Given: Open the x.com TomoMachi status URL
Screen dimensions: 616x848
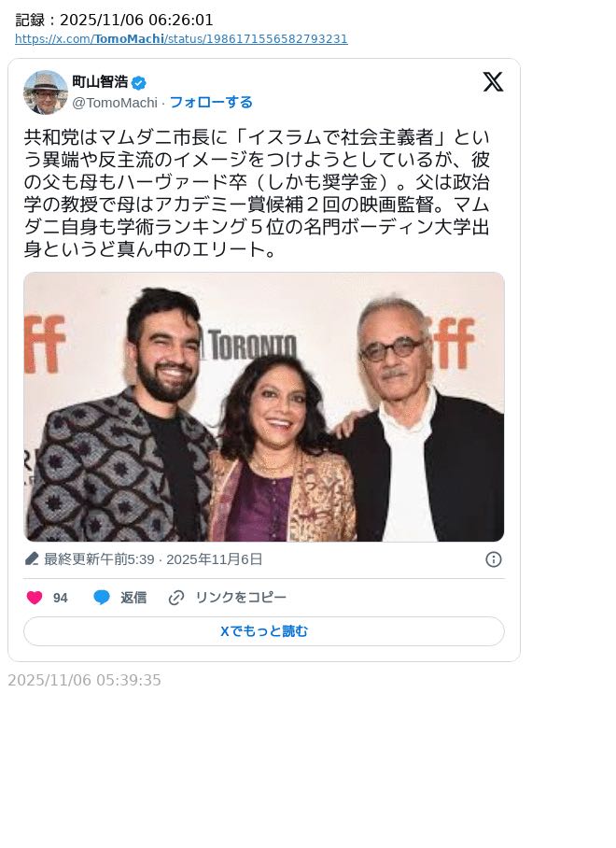Looking at the screenshot, I should click(x=181, y=39).
